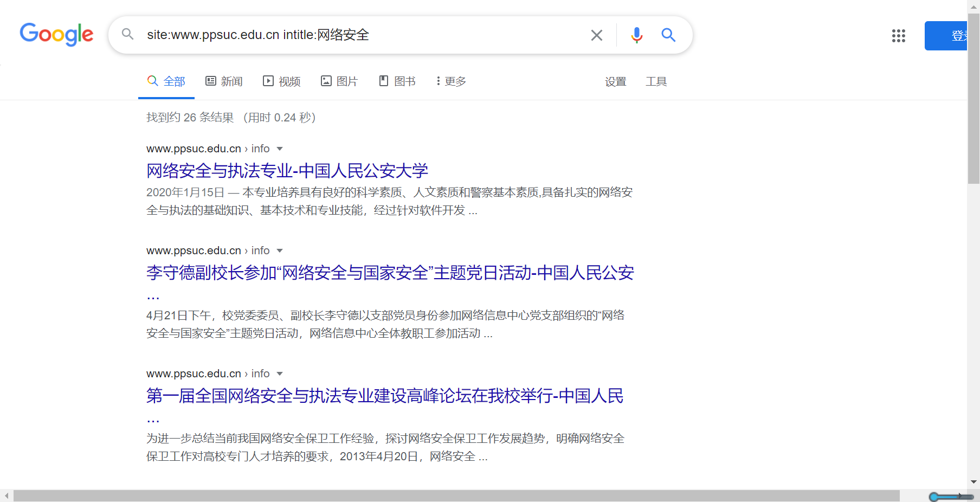Expand dropdown arrow above 第一届全国 result
This screenshot has width=980, height=502.
(280, 374)
